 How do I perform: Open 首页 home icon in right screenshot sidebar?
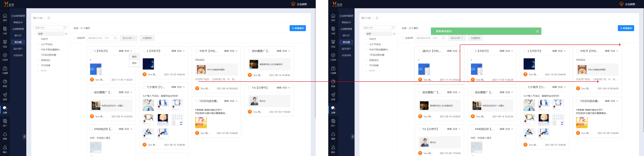tap(333, 16)
